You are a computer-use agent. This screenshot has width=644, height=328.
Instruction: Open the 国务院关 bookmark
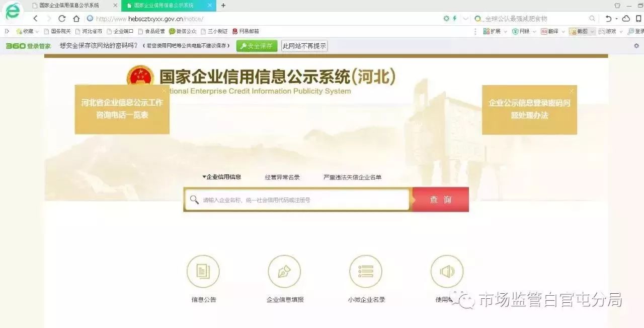tap(57, 31)
